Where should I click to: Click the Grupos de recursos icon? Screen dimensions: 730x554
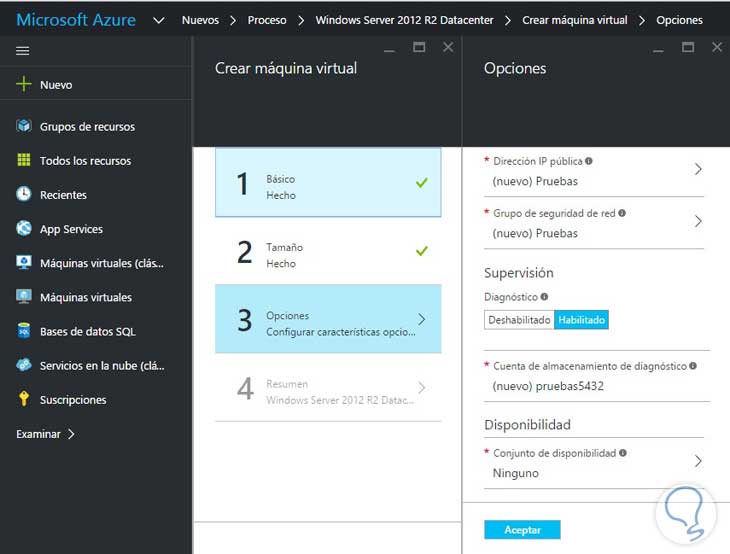(x=24, y=126)
